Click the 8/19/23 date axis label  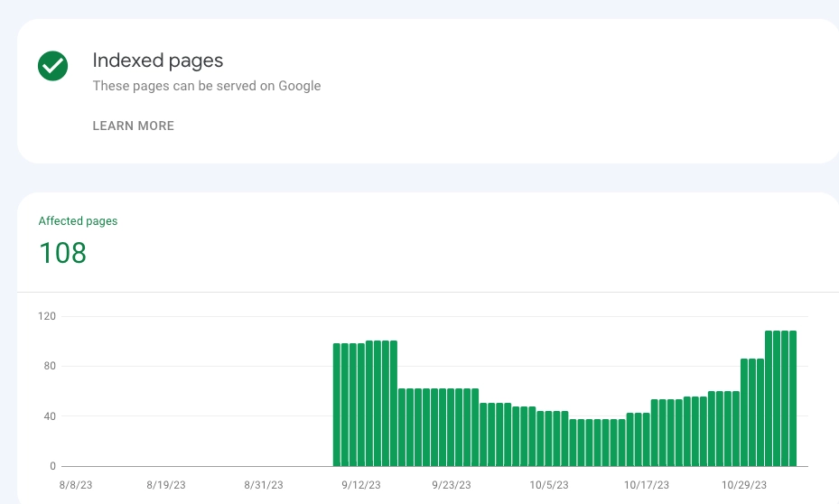[166, 485]
